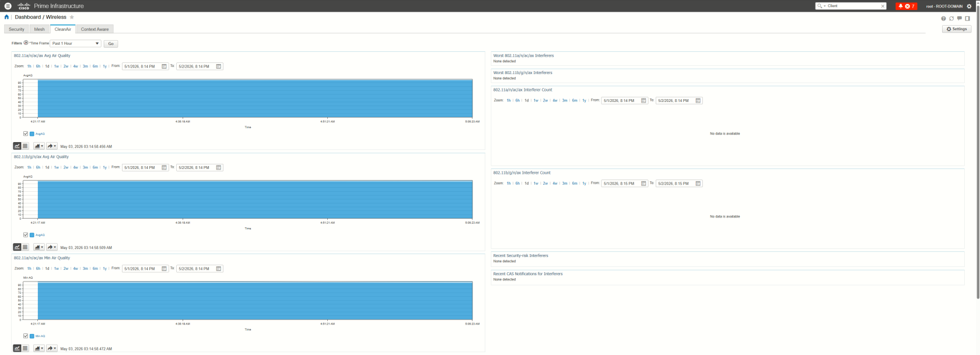This screenshot has height=355, width=980.
Task: Open the feedback chat bubble icon
Action: (x=960, y=19)
